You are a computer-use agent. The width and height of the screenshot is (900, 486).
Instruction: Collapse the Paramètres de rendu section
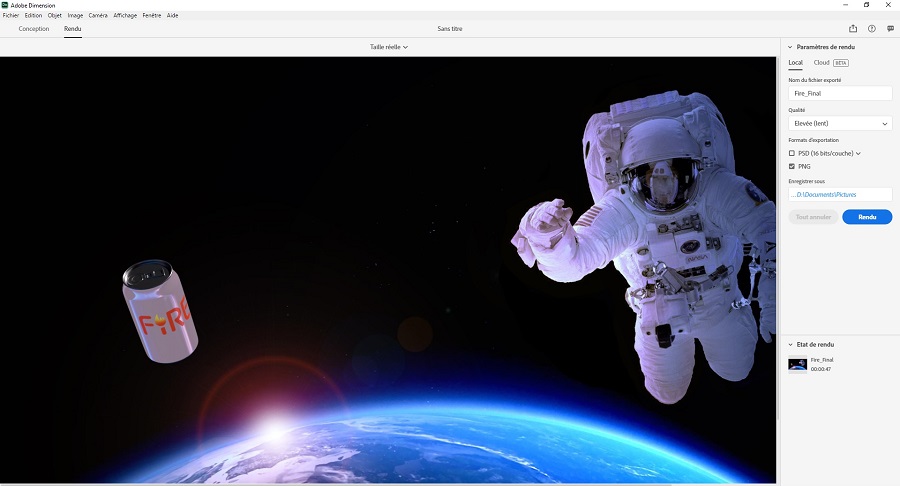[790, 47]
